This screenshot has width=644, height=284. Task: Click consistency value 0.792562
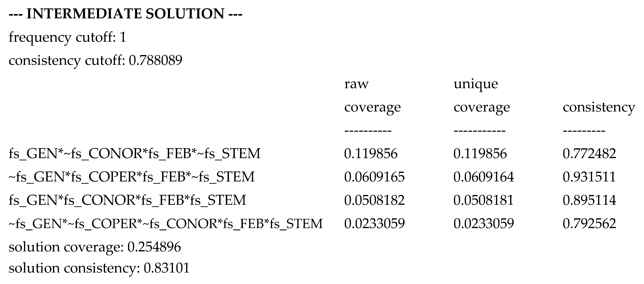tap(589, 223)
